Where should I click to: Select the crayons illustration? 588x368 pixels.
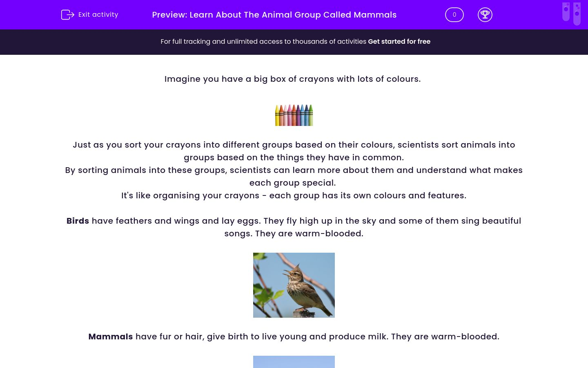pyautogui.click(x=294, y=115)
